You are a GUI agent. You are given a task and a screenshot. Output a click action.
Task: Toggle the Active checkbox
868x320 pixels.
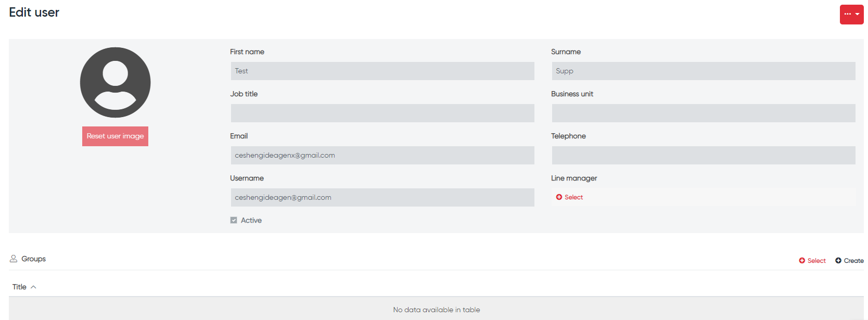pos(234,220)
